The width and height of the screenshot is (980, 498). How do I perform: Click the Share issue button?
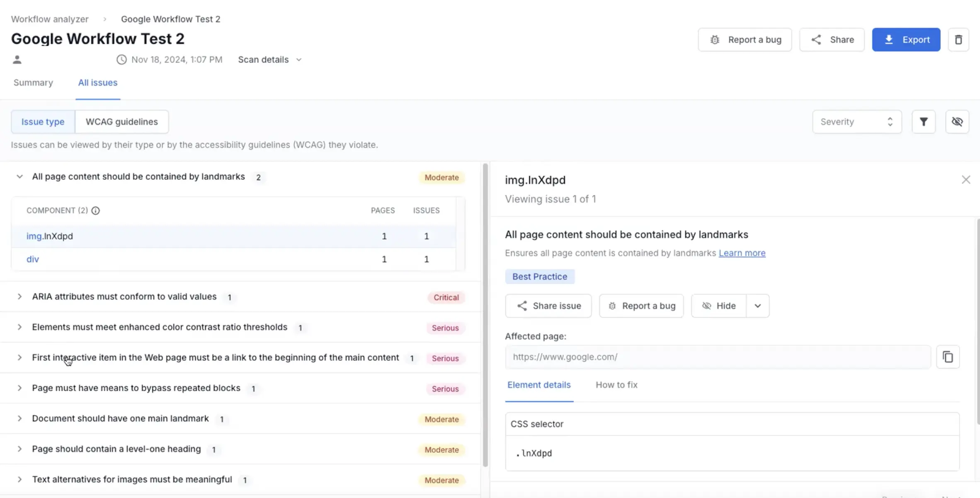pyautogui.click(x=548, y=306)
